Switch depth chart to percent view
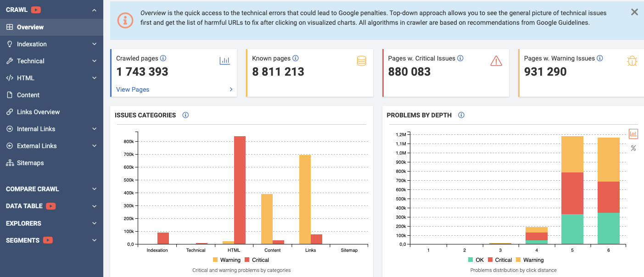 pos(633,148)
